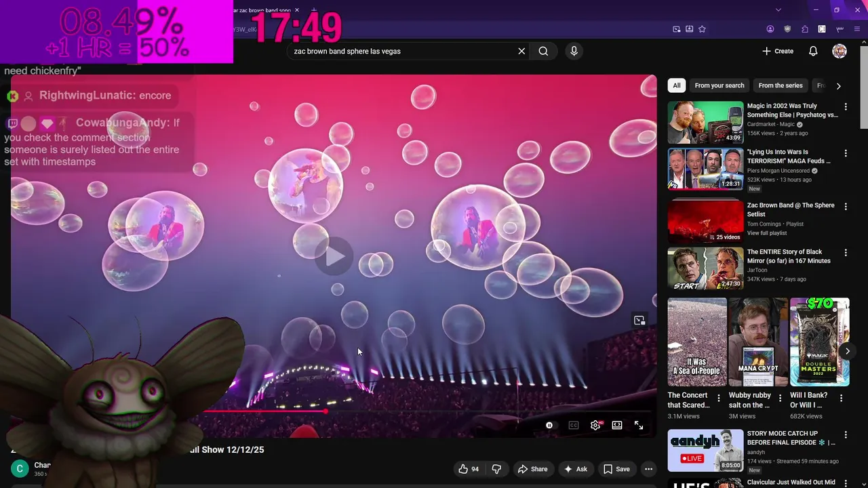Click the miniplayer icon on video
Image resolution: width=868 pixels, height=488 pixels.
[x=639, y=321]
